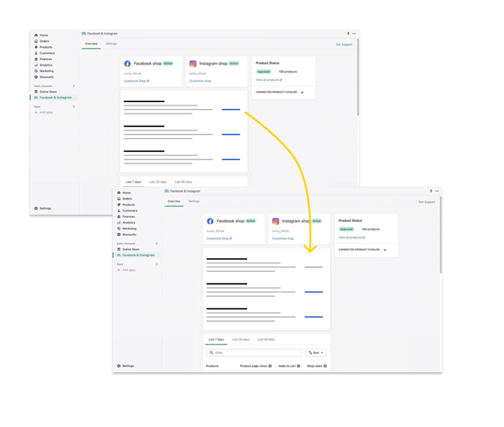Click Facebook logo on front window shop card
This screenshot has width=504, height=427.
[210, 221]
